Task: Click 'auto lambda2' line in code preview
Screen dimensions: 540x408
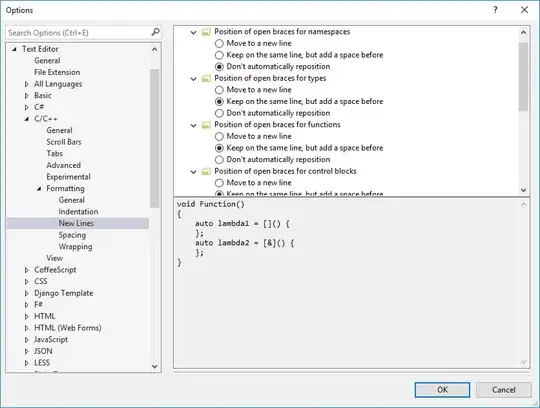Action: click(x=245, y=243)
